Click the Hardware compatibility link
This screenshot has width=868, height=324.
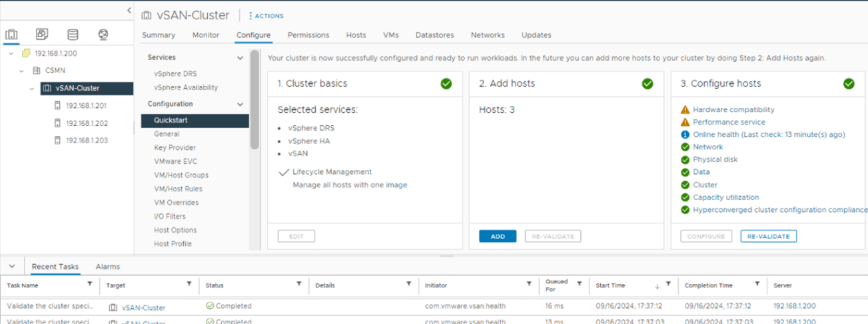(733, 109)
